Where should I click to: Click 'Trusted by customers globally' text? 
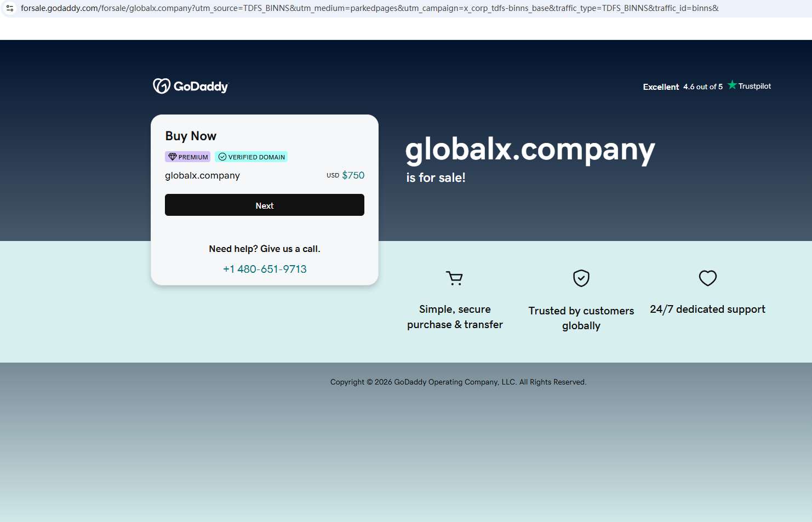(581, 318)
